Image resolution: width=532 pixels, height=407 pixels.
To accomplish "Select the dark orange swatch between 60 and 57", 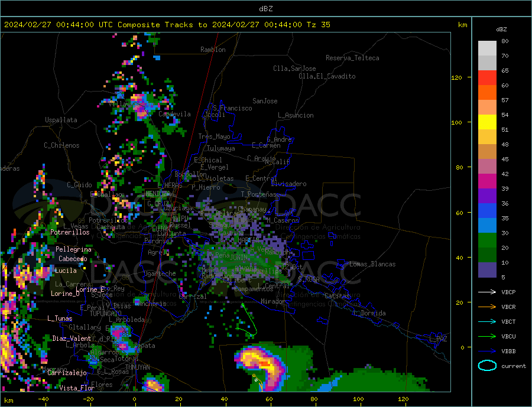I will (x=487, y=93).
